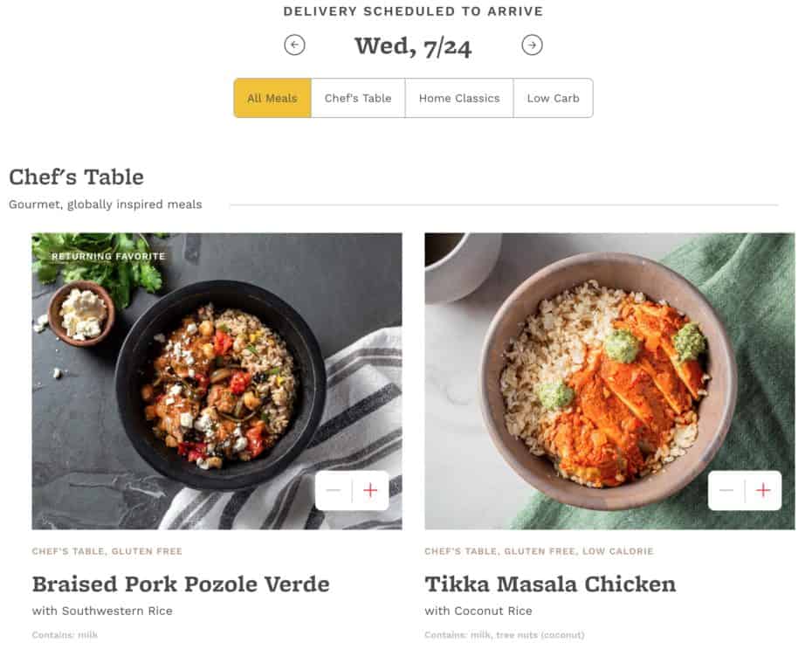This screenshot has height=650, width=812.
Task: Switch to Chef's Table tab
Action: pos(358,98)
